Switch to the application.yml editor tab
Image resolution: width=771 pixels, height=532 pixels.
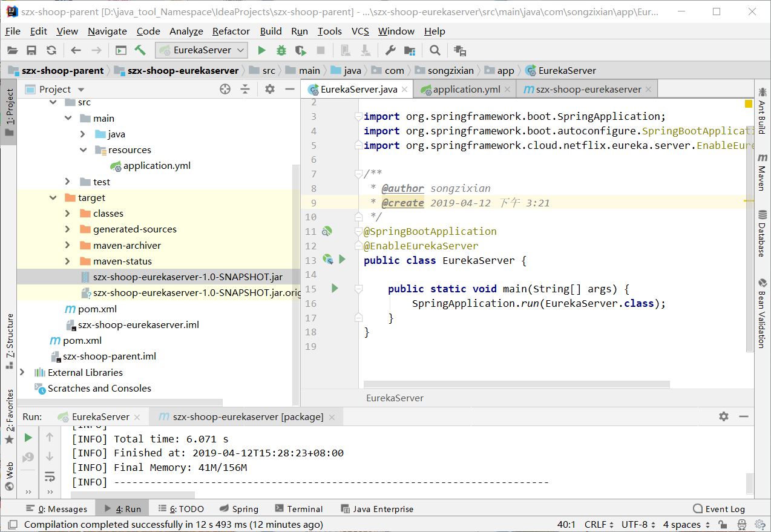point(466,89)
